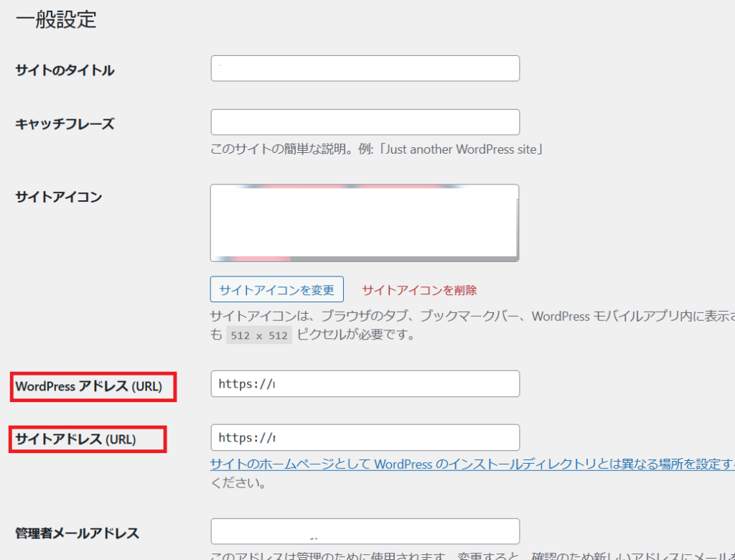The image size is (735, 560).
Task: Click the site icon description starting サイトアイコンは
Action: point(467,317)
